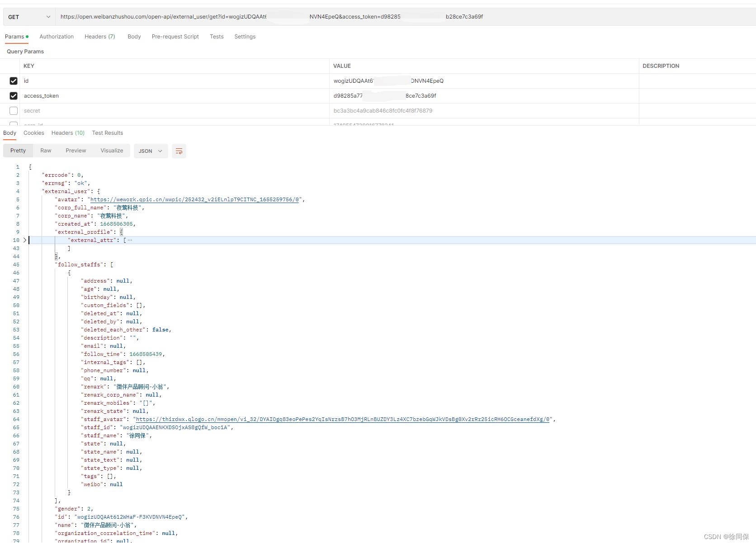Toggle the line wrap icon
The width and height of the screenshot is (756, 544).
179,151
